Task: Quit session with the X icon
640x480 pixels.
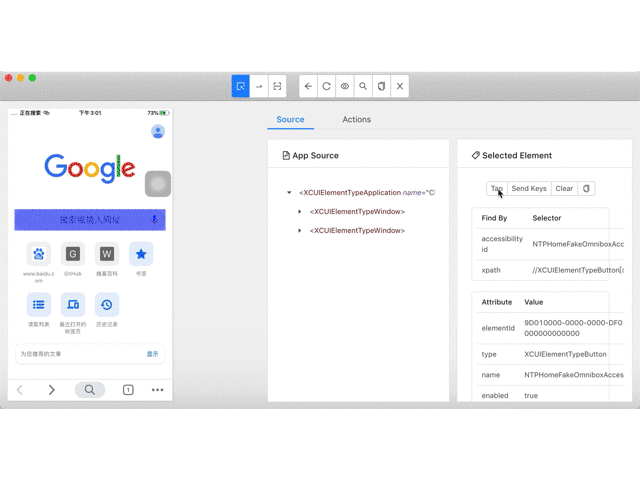Action: tap(400, 86)
